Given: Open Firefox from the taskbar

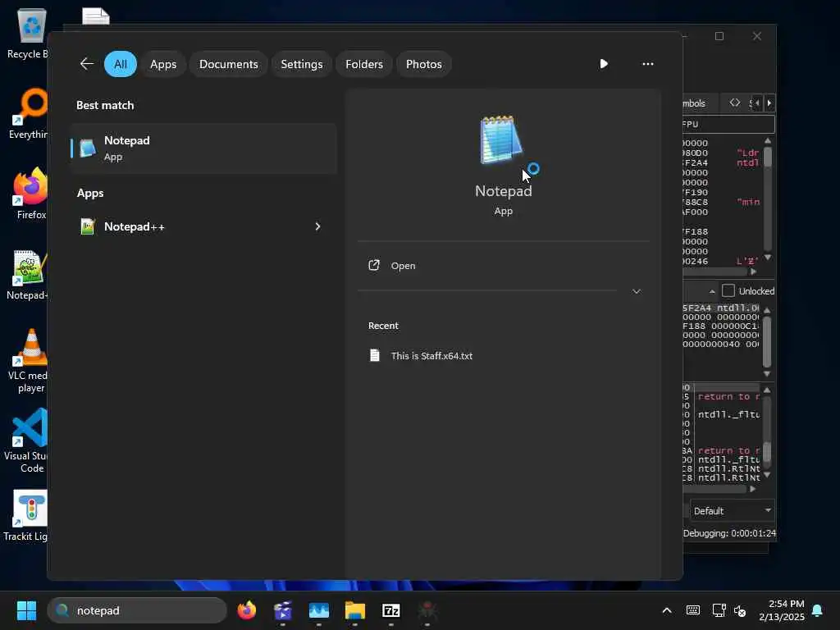Looking at the screenshot, I should pos(247,610).
